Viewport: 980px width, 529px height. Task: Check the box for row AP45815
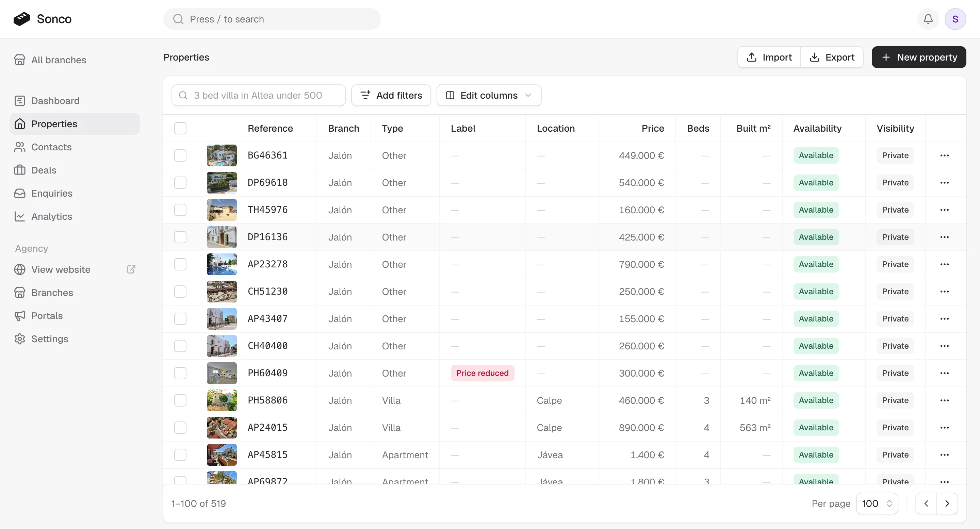tap(180, 455)
